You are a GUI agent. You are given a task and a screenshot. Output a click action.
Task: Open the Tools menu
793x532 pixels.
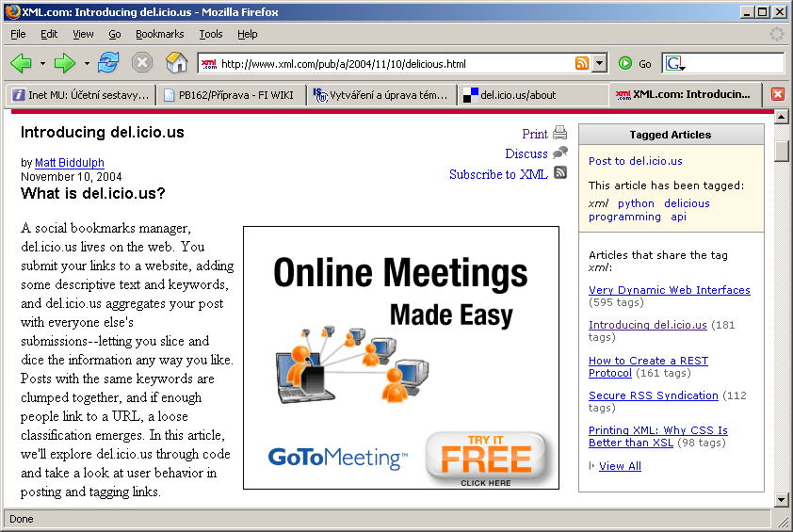[x=210, y=34]
